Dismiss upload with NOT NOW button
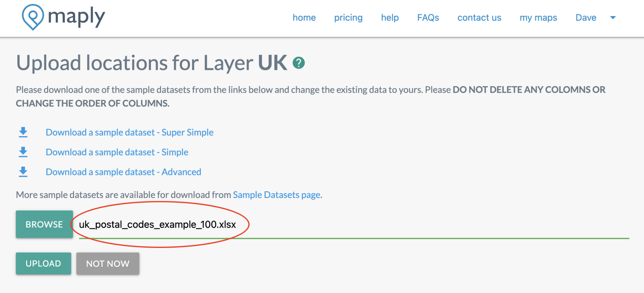The image size is (644, 293). (108, 264)
